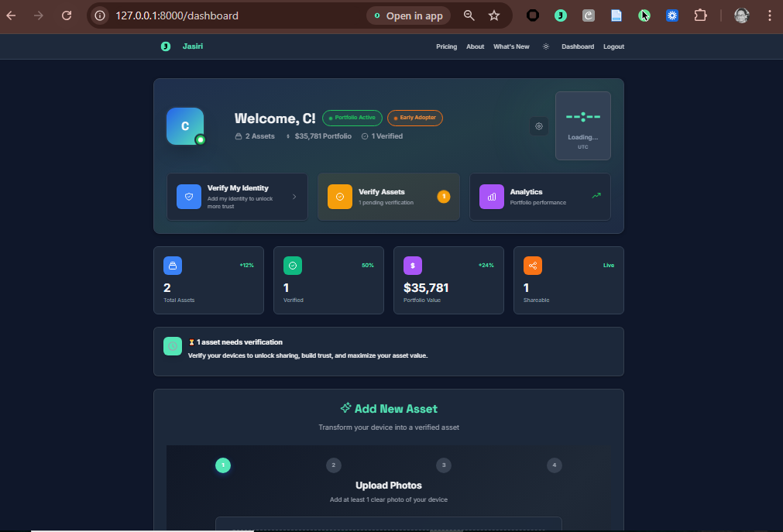Select the share icon on Shareable card
The image size is (783, 532).
click(532, 265)
